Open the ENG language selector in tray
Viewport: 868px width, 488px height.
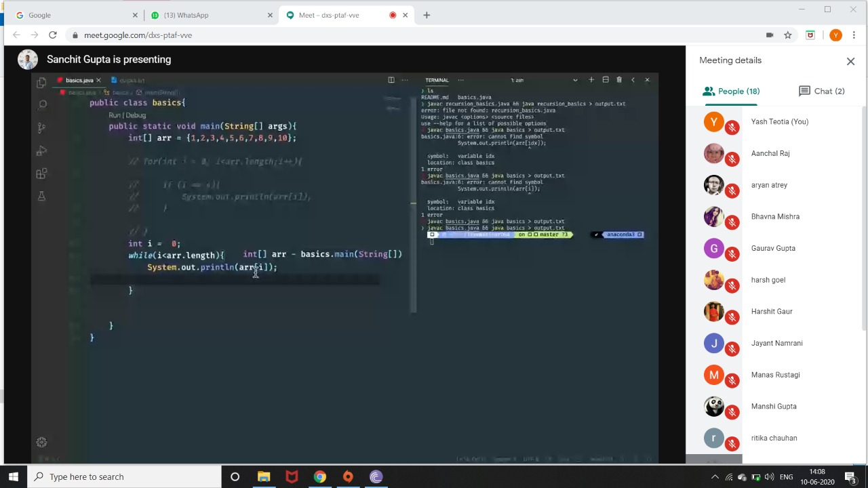click(x=786, y=477)
